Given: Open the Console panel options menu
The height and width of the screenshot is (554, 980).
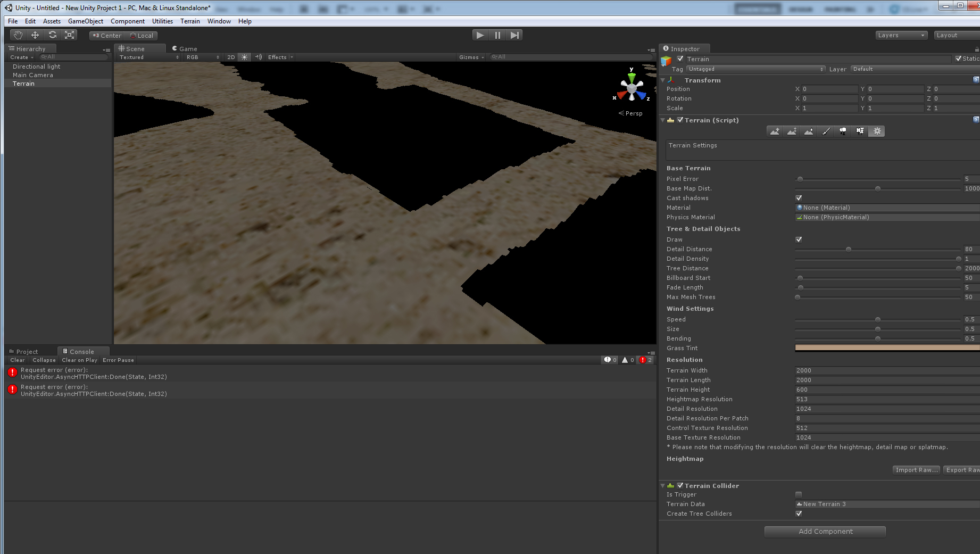Looking at the screenshot, I should pos(651,352).
